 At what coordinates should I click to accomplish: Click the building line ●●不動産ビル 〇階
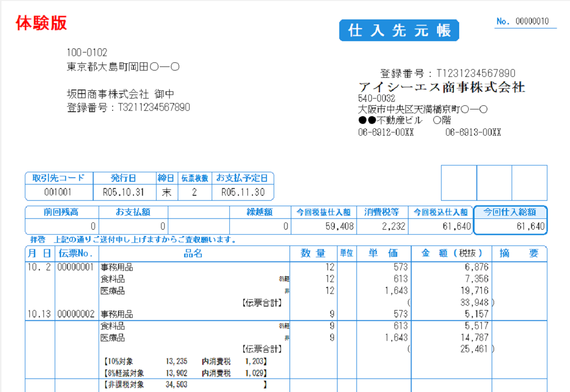tap(404, 121)
